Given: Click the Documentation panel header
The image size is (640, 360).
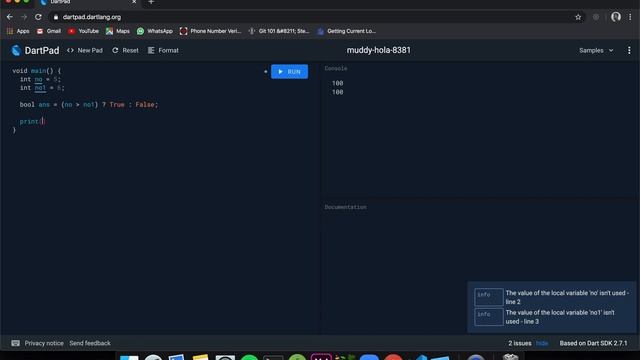Looking at the screenshot, I should pos(345,207).
